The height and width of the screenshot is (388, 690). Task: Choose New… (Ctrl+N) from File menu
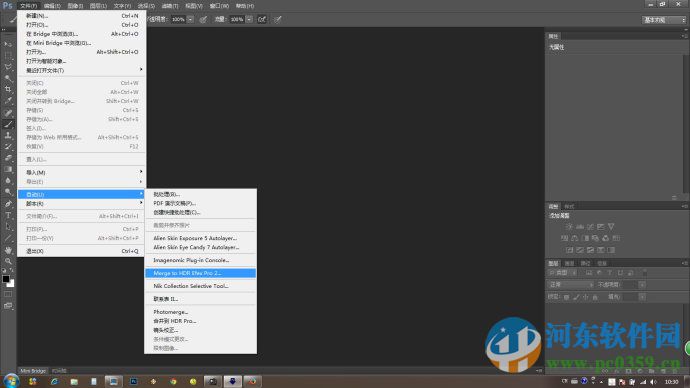(81, 16)
